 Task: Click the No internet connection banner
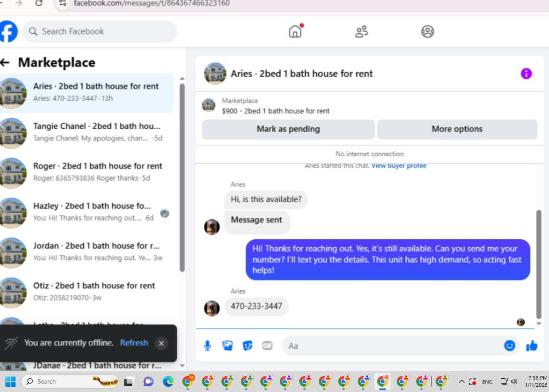(370, 154)
